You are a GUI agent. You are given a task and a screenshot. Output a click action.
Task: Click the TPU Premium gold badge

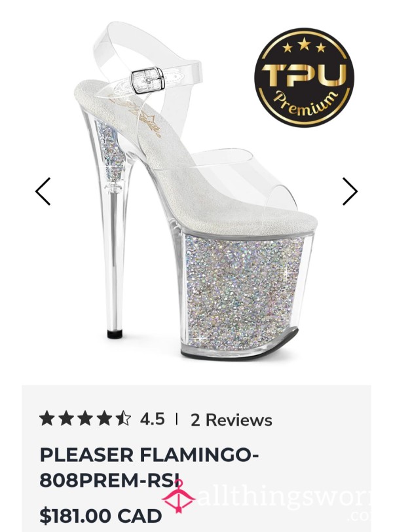click(304, 77)
